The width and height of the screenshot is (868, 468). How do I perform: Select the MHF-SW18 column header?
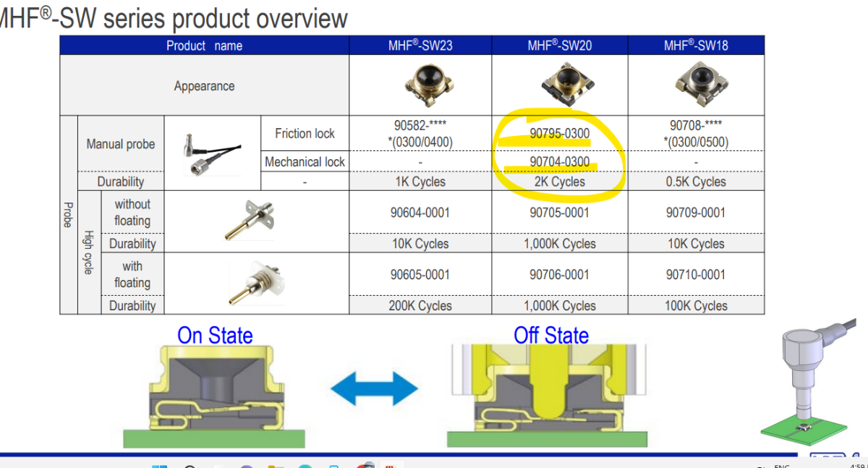[x=696, y=46]
